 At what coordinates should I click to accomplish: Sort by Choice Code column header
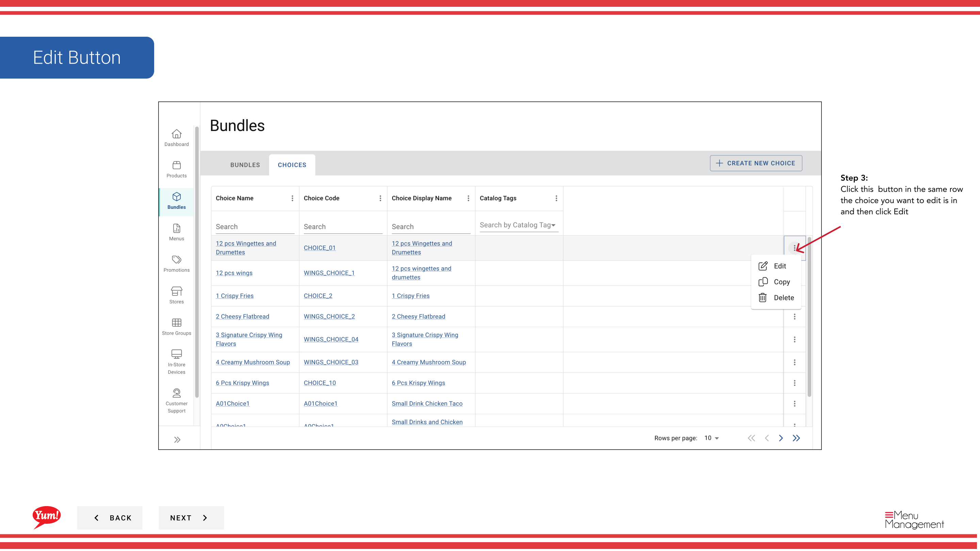(x=322, y=198)
